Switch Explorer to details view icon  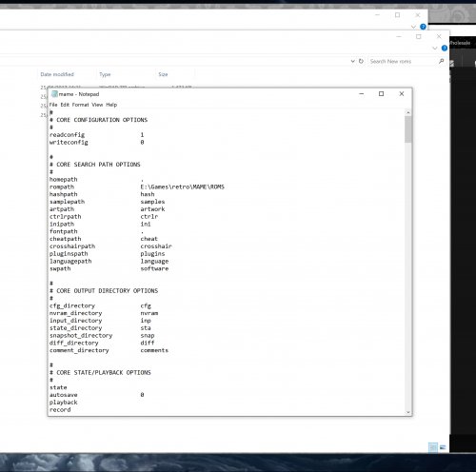[x=433, y=447]
